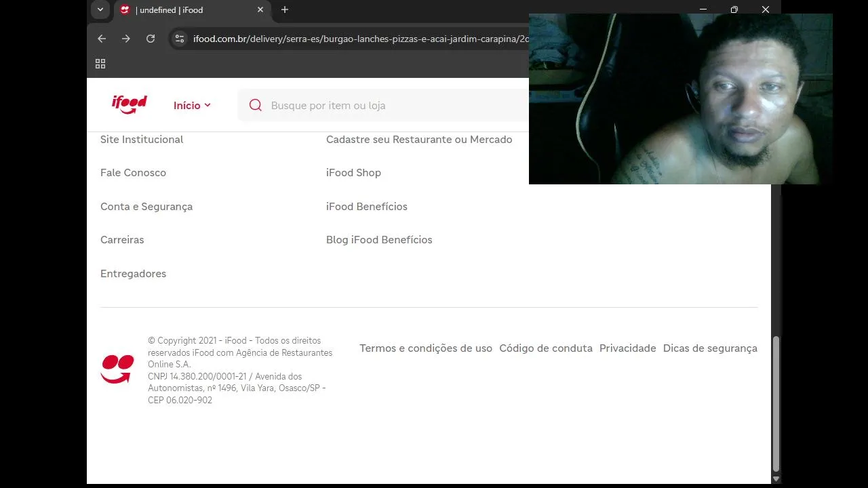
Task: Minimize the browser window
Action: tap(703, 9)
